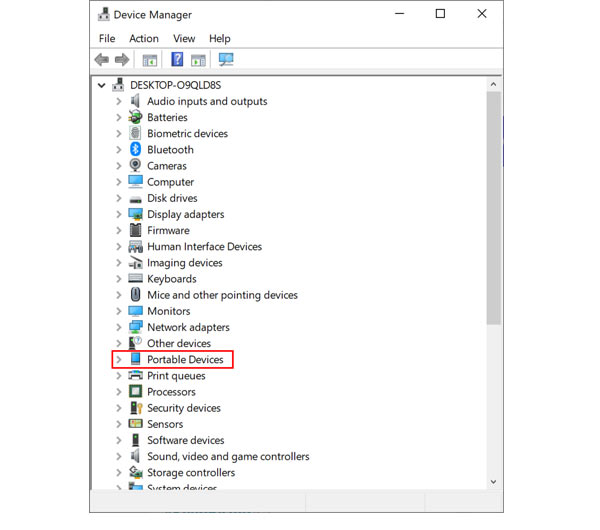Screen dimensions: 600x530
Task: Click the blue Help toolbar icon
Action: point(177,60)
